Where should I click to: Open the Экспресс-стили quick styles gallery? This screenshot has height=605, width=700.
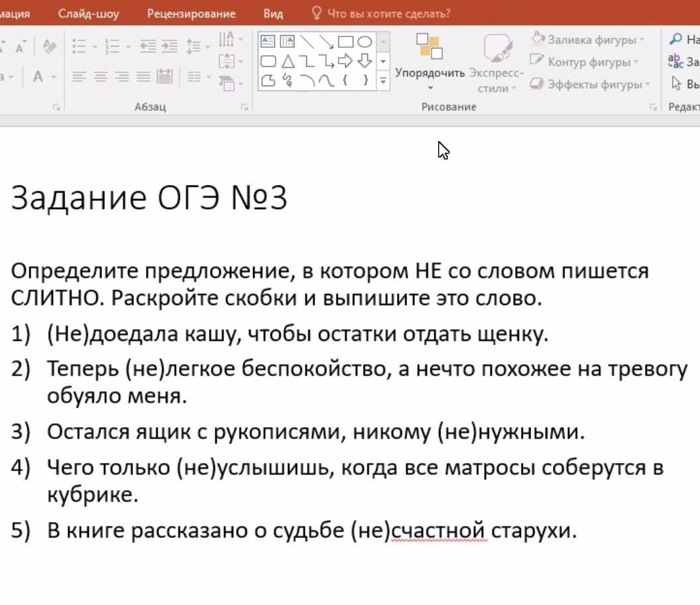point(496,63)
